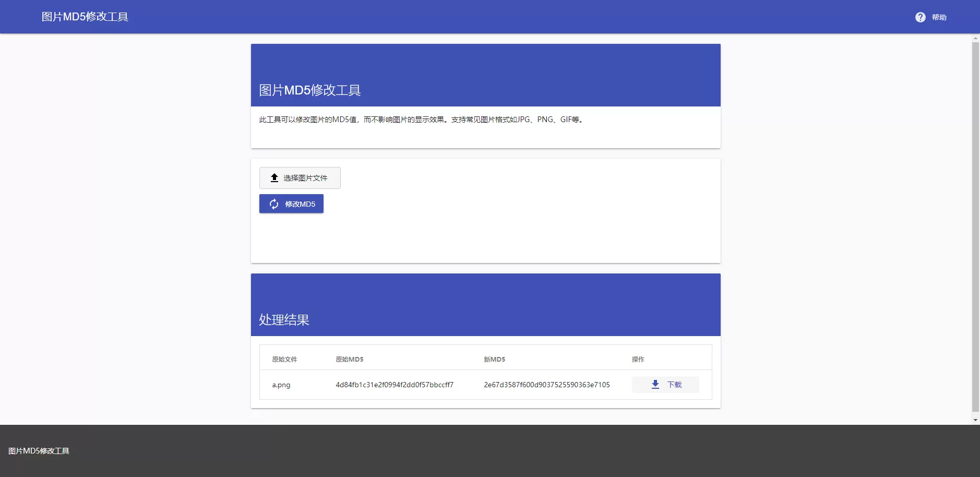Click the 处理结果 section heading
980x477 pixels.
pyautogui.click(x=284, y=320)
